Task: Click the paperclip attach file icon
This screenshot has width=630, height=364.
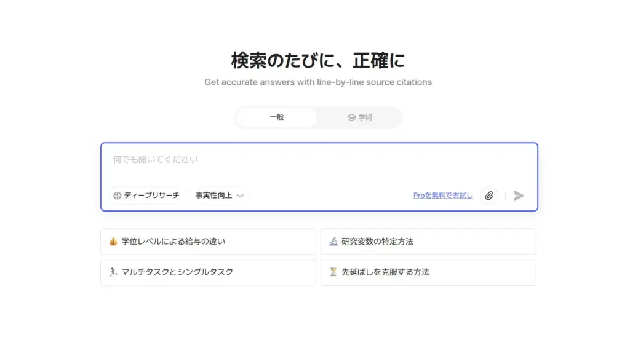Action: point(489,196)
